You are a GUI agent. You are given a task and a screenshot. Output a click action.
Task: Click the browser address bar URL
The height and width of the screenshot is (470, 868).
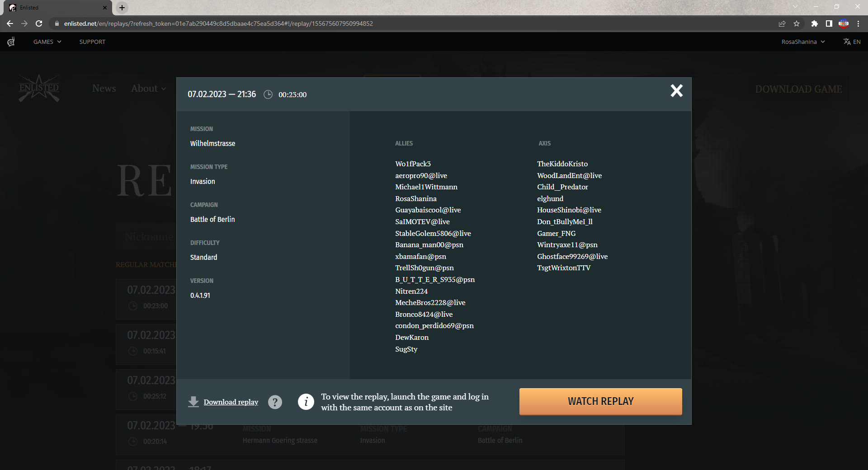pyautogui.click(x=218, y=23)
